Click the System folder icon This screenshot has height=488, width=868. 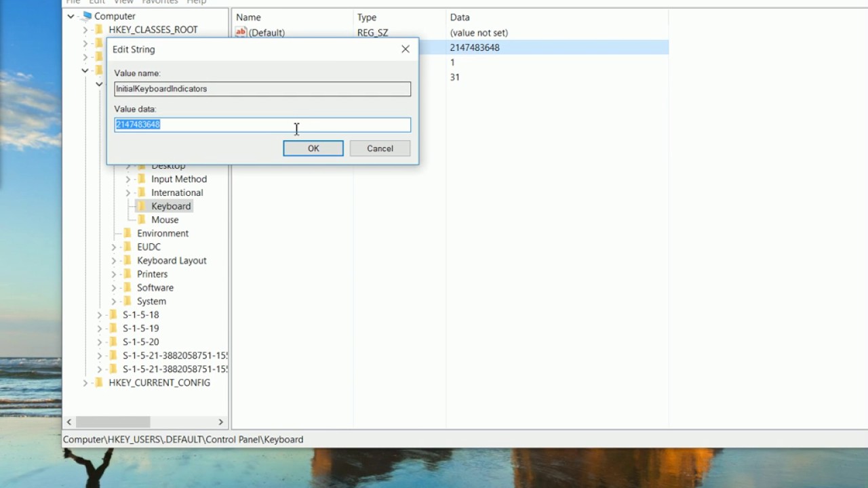click(127, 301)
